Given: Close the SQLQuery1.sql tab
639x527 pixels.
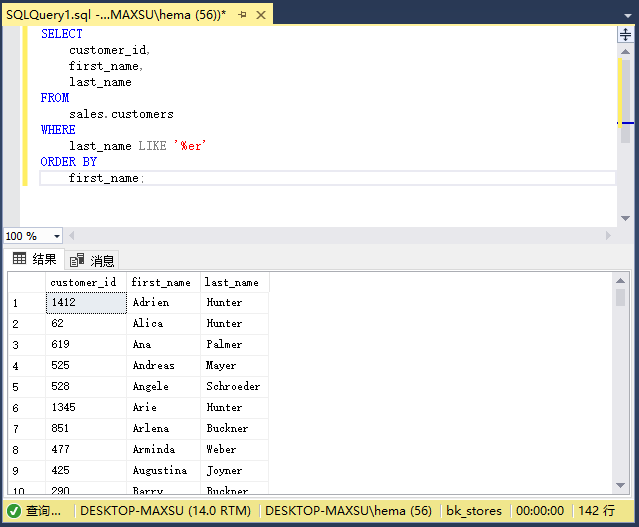Looking at the screenshot, I should click(261, 15).
